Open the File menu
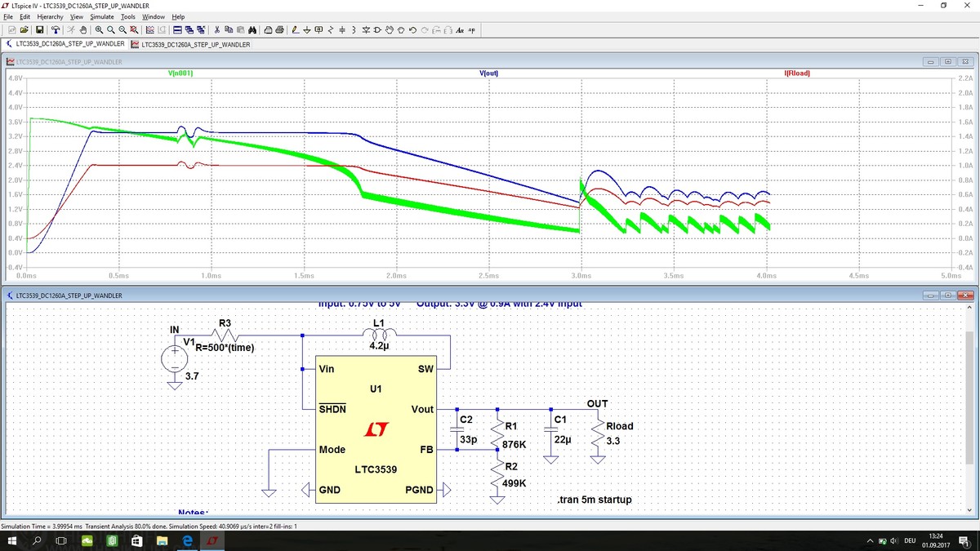This screenshot has width=980, height=551. click(x=8, y=16)
